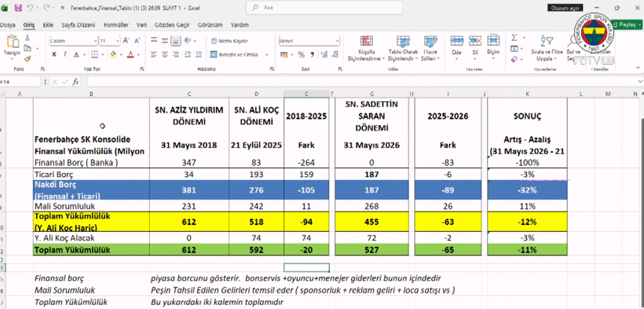This screenshot has height=309, width=644.
Task: Click the cell borders icon
Action: (94, 54)
